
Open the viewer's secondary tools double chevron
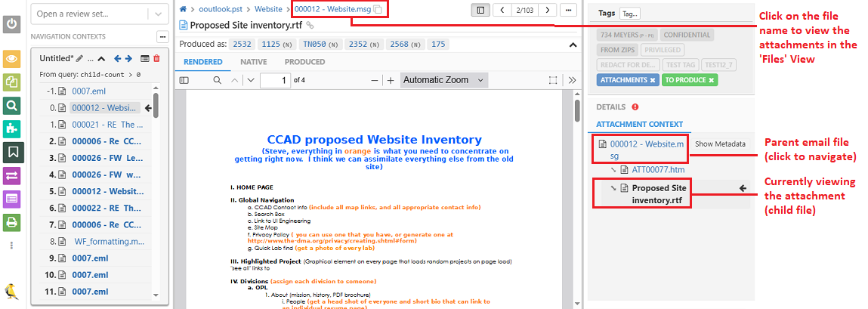point(572,80)
